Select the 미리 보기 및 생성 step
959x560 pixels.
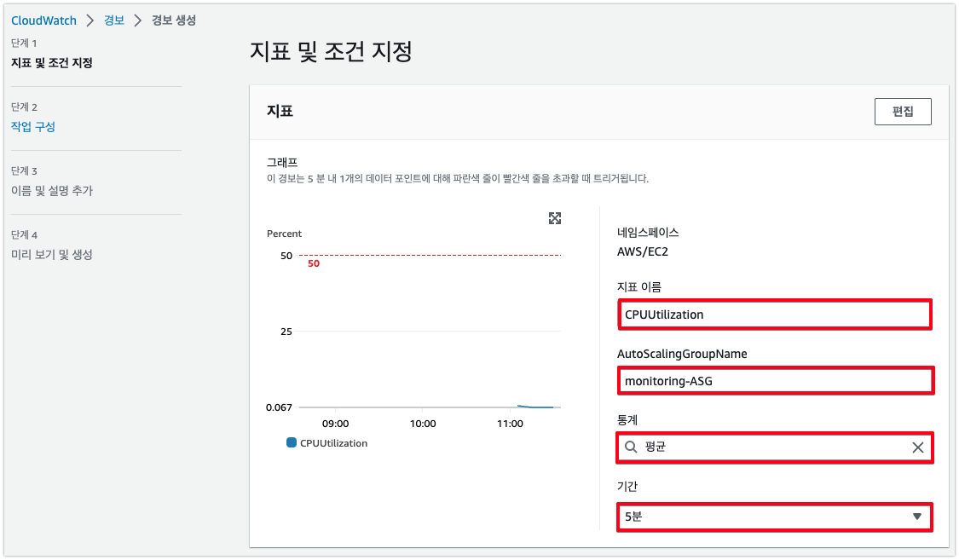point(51,254)
